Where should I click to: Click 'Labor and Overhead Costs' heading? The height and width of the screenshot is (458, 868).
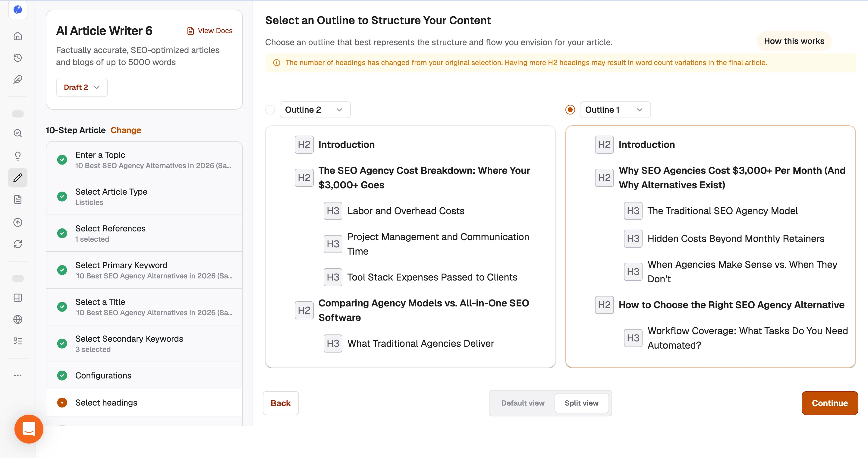tap(406, 211)
